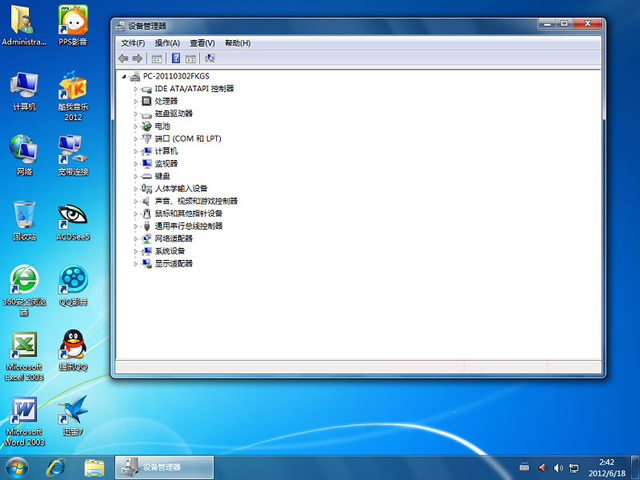Collapse the PC-20110302FKGS root node

[124, 76]
